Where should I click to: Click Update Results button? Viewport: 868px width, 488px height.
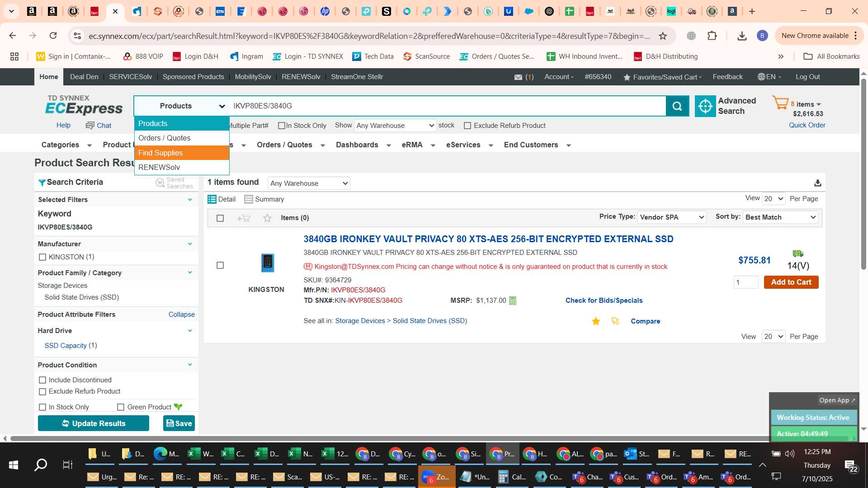tap(94, 423)
